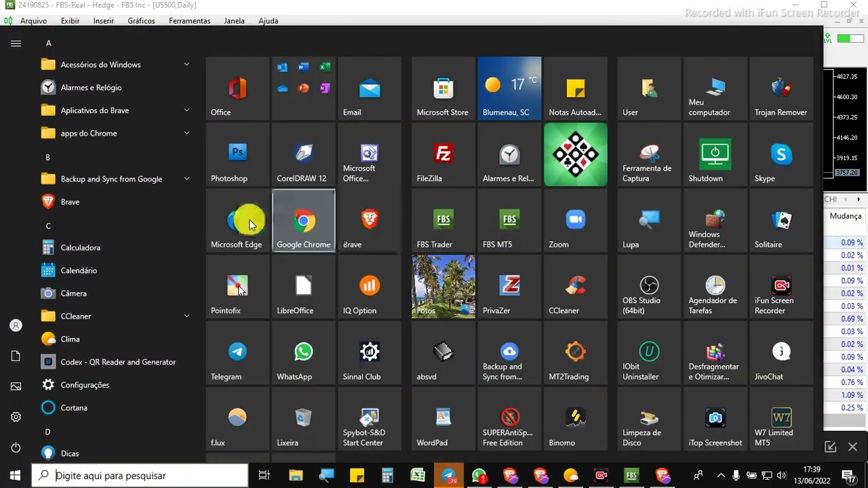Select Cortana in the app list
Screen dimensions: 868x488
[x=116, y=408]
